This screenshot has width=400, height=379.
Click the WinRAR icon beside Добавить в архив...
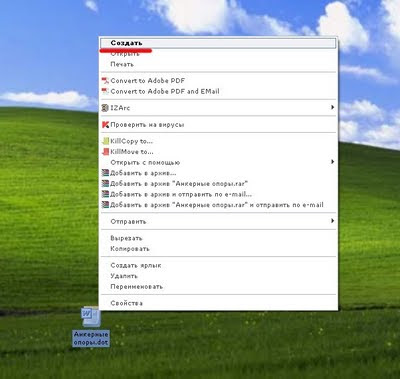click(x=105, y=173)
